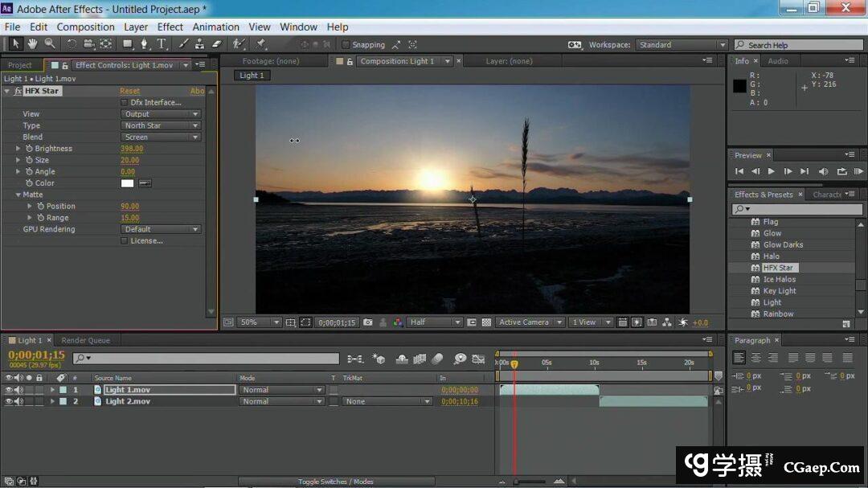Select the Zoom magnifier tool

pos(50,44)
